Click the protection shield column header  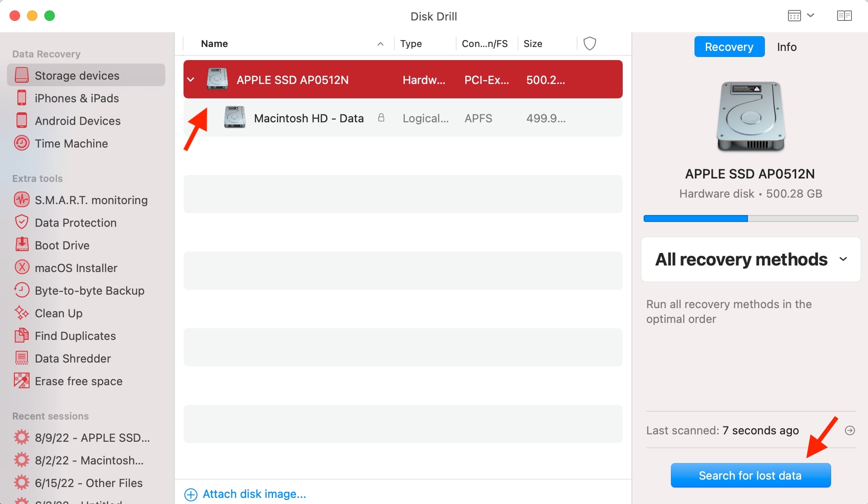589,44
